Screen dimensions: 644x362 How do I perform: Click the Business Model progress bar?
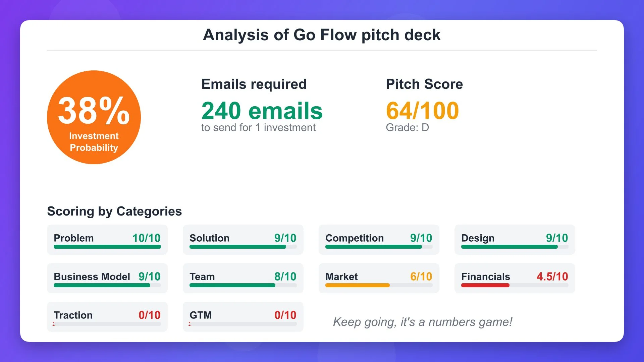click(x=102, y=285)
